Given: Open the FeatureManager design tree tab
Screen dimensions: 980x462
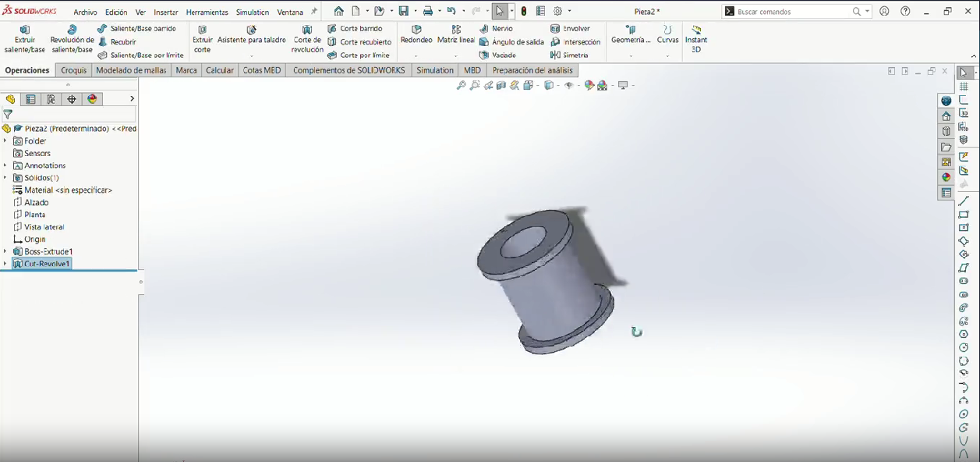Looking at the screenshot, I should tap(10, 99).
